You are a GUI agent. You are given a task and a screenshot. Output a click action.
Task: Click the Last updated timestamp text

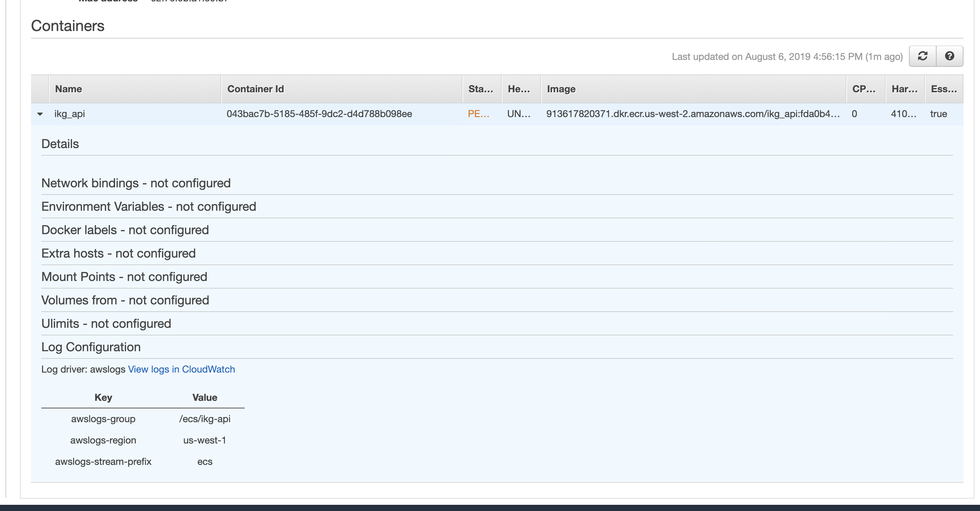[x=787, y=57]
